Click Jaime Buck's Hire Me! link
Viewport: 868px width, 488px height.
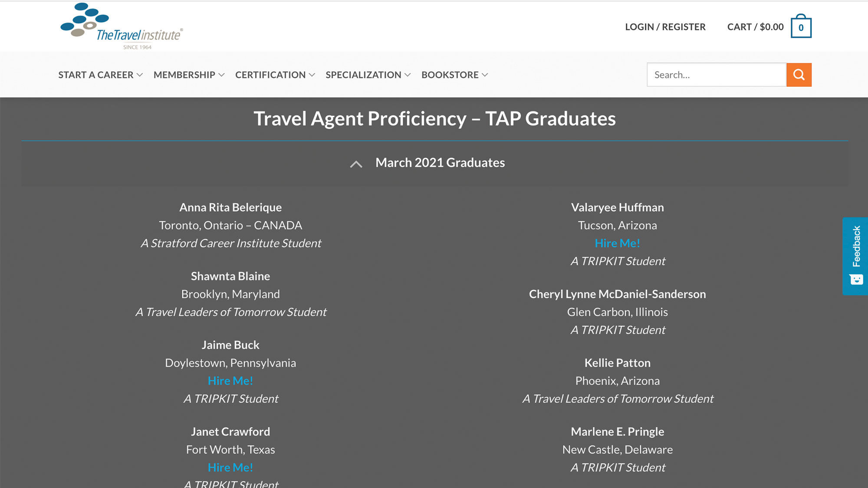[230, 380]
